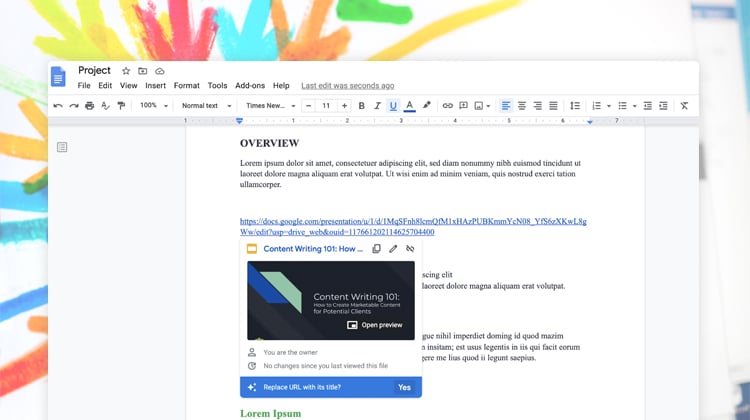Click the Undo icon
The width and height of the screenshot is (750, 420).
[58, 106]
